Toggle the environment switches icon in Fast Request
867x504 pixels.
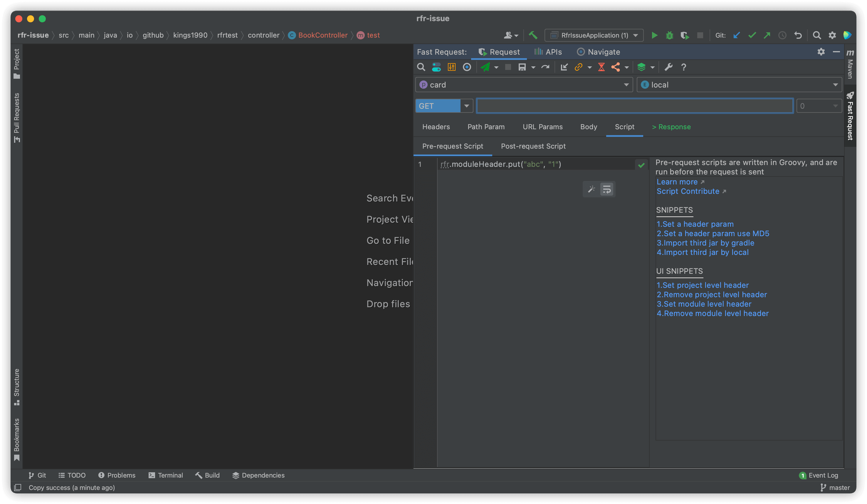coord(436,67)
